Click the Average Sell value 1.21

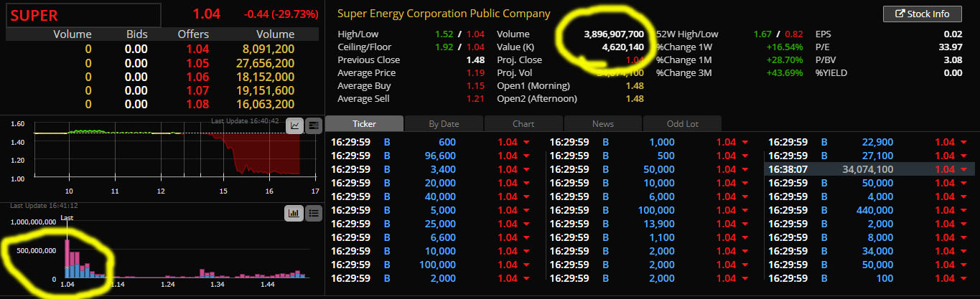(477, 99)
